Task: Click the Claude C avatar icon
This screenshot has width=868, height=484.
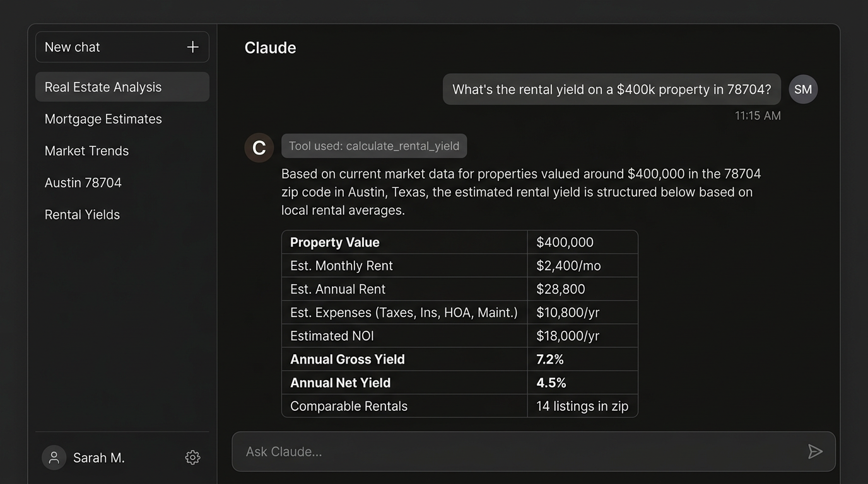Action: (x=259, y=147)
